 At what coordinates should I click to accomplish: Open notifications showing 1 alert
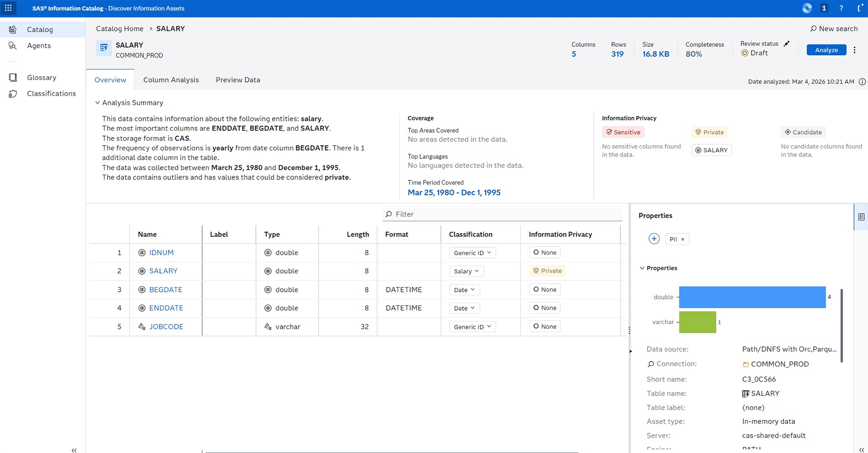tap(824, 8)
